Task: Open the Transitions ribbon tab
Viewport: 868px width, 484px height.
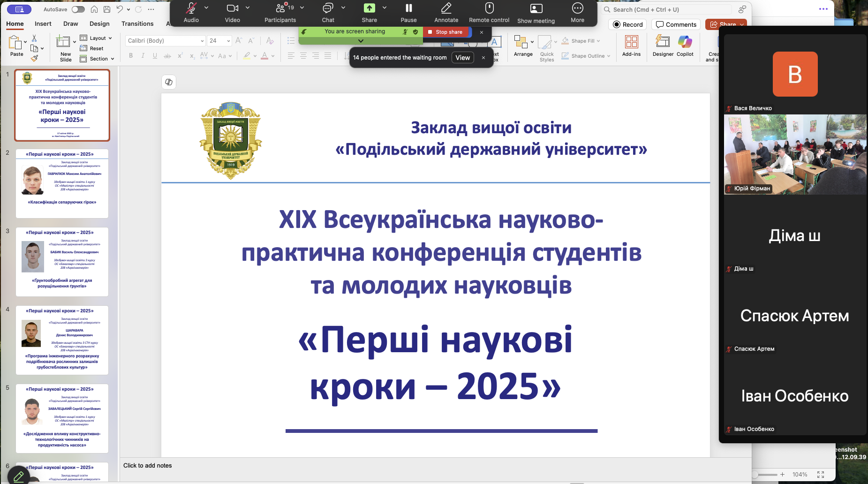Action: tap(137, 23)
